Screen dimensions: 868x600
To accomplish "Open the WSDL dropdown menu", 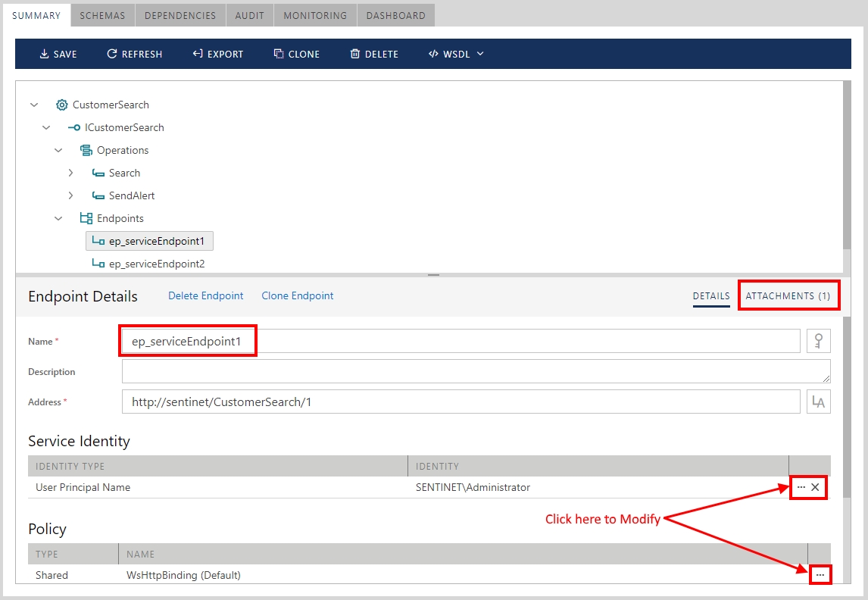I will tap(456, 54).
